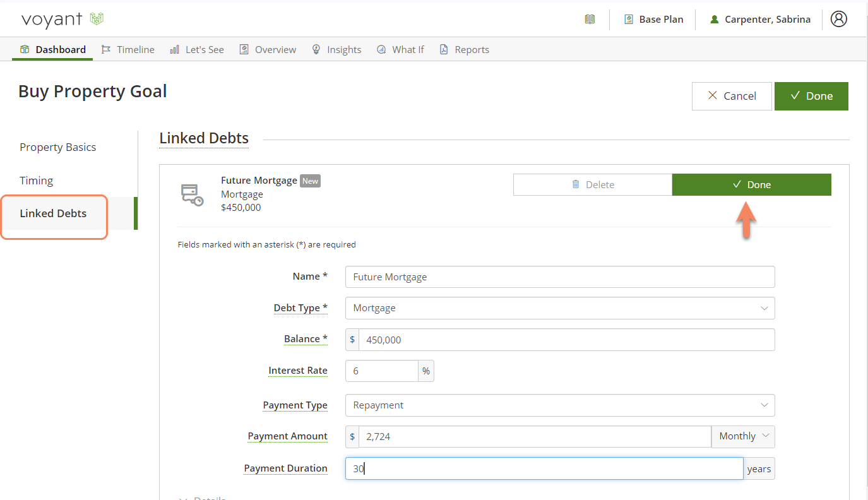Change the Monthly payment frequency dropdown
This screenshot has height=500, width=868.
(x=743, y=436)
